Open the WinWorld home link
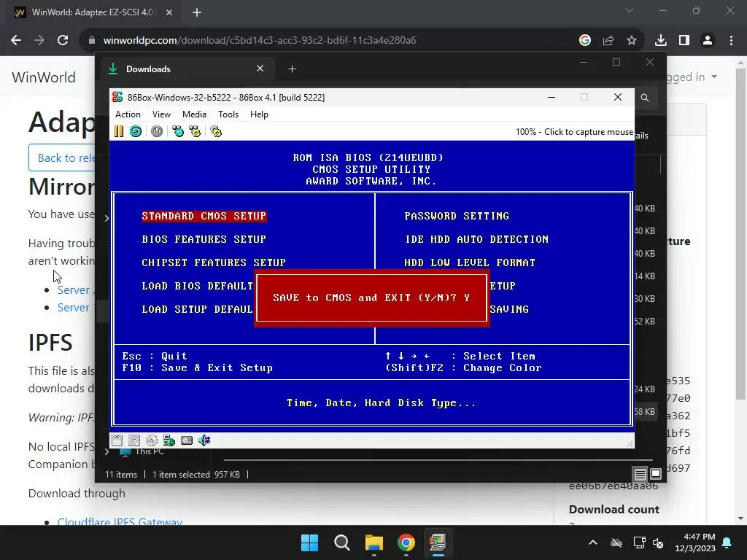Screen dimensions: 747x560 point(44,77)
